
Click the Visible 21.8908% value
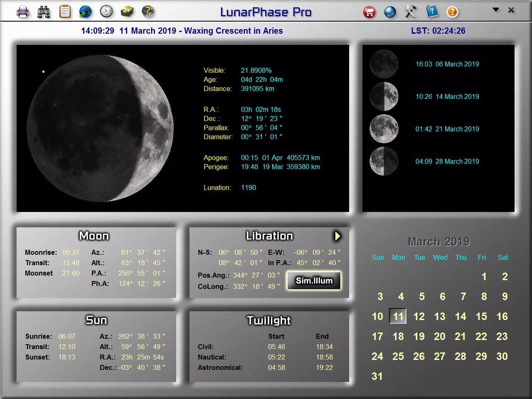[x=256, y=70]
